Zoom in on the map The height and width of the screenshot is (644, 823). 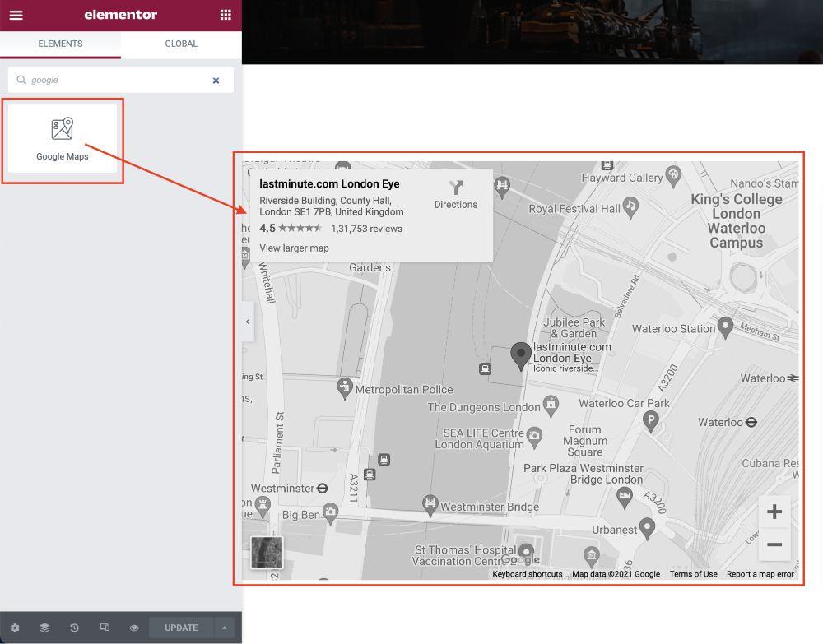(x=774, y=512)
